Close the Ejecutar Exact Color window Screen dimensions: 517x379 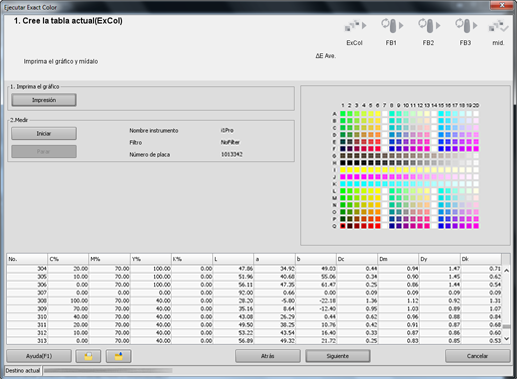click(502, 5)
